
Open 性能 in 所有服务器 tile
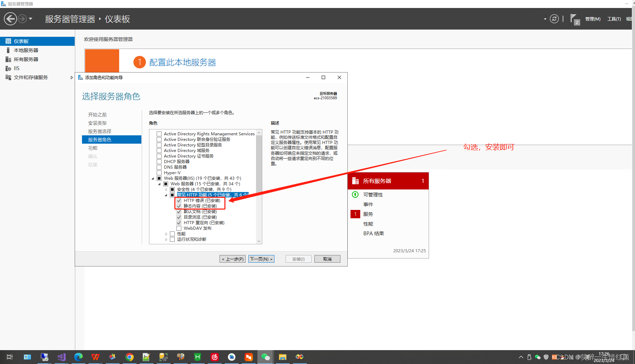(368, 224)
